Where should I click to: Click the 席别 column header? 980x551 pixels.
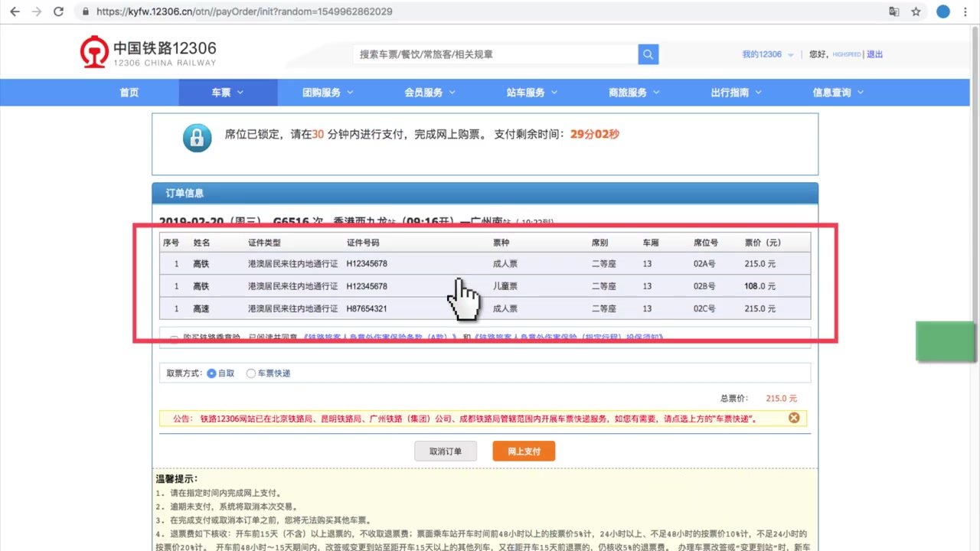(599, 243)
